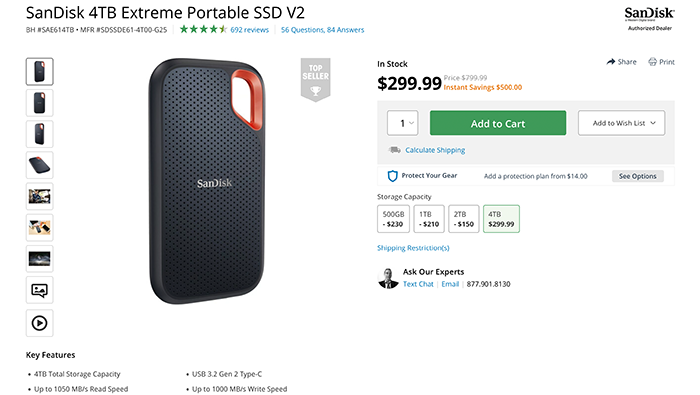This screenshot has width=700, height=395.
Task: Select the 1TB storage capacity option
Action: pyautogui.click(x=429, y=219)
